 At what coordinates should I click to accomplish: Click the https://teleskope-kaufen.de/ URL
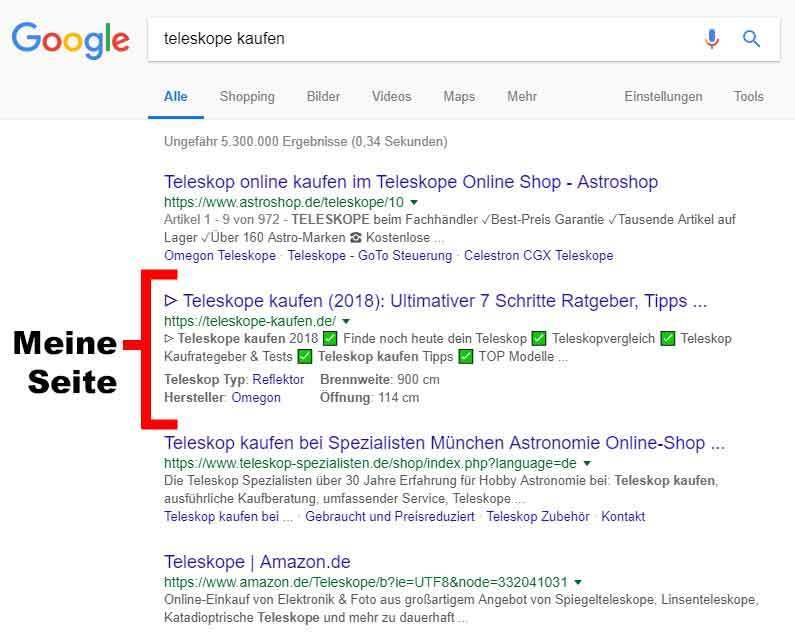coord(250,322)
